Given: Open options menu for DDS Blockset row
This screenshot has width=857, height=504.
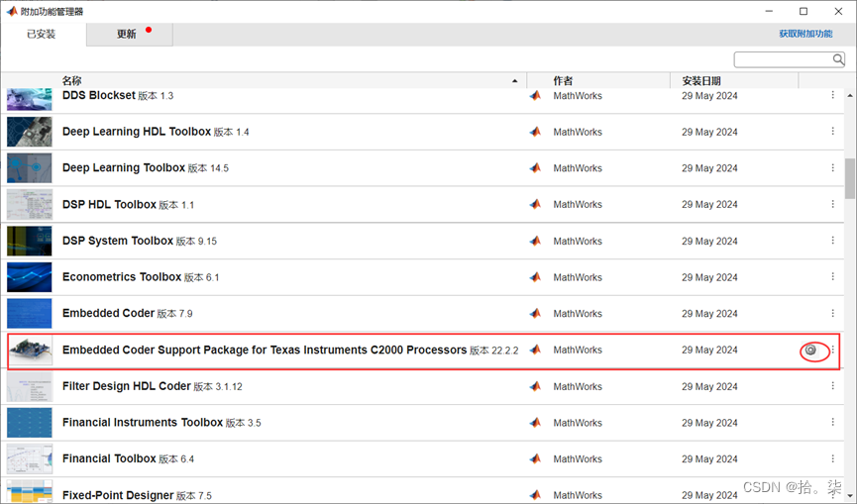Looking at the screenshot, I should (833, 95).
